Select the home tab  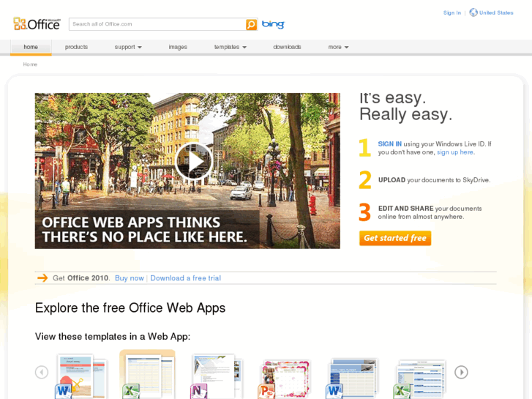(31, 47)
